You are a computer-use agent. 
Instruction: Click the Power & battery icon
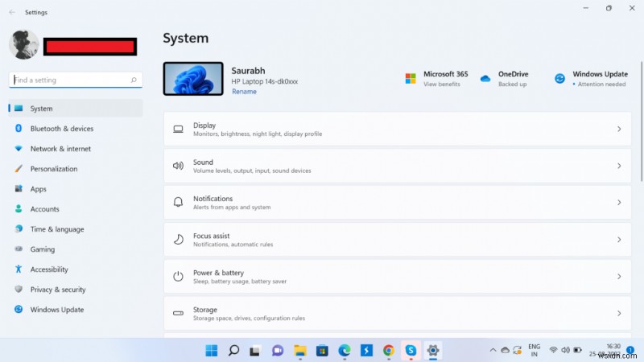[x=178, y=276]
